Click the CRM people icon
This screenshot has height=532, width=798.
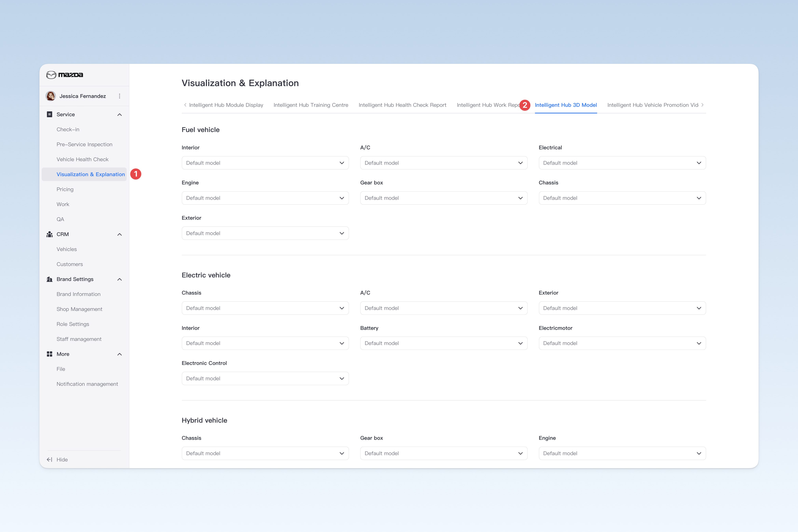point(49,234)
